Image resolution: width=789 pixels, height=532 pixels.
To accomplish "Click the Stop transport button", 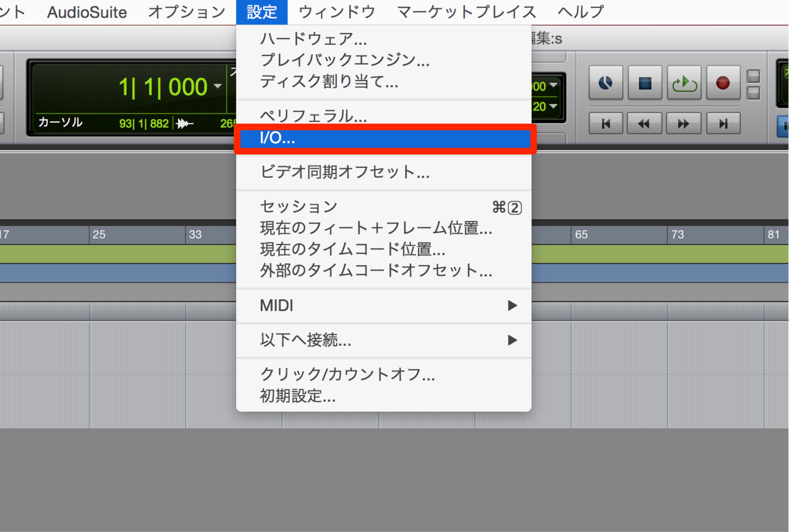I will click(645, 83).
